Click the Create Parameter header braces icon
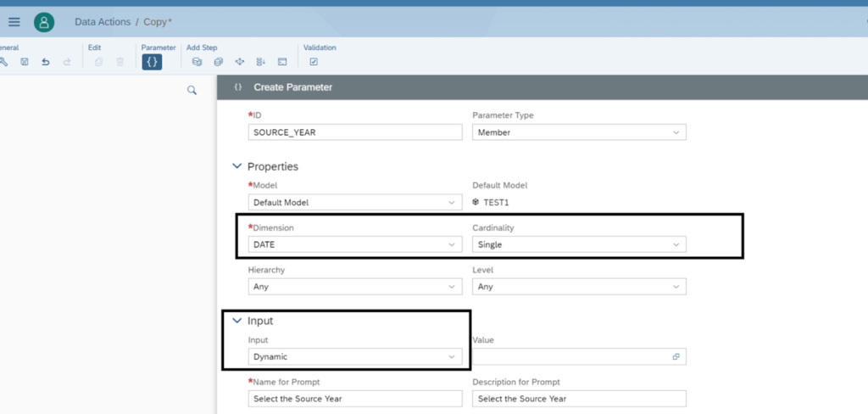Screen dimensions: 868x414 238,87
